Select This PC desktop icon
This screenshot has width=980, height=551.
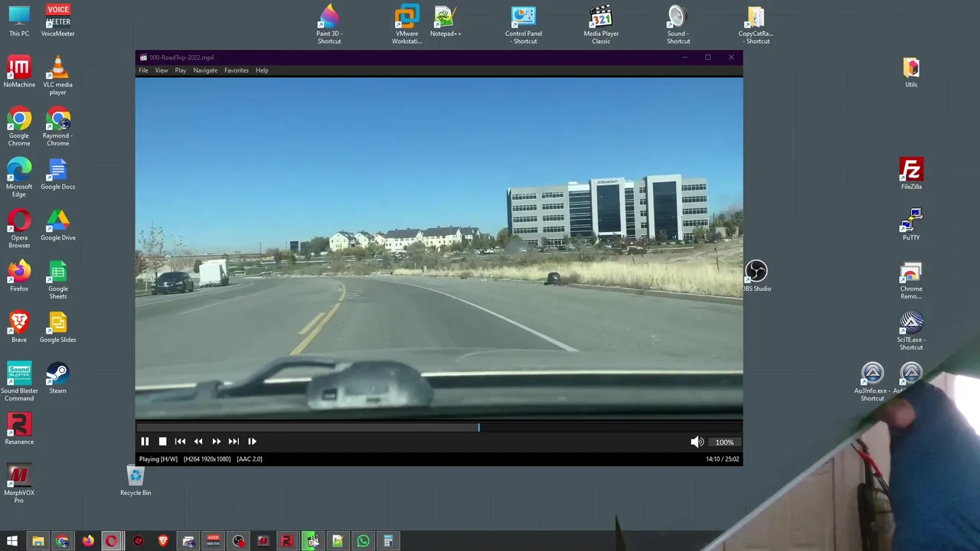19,21
